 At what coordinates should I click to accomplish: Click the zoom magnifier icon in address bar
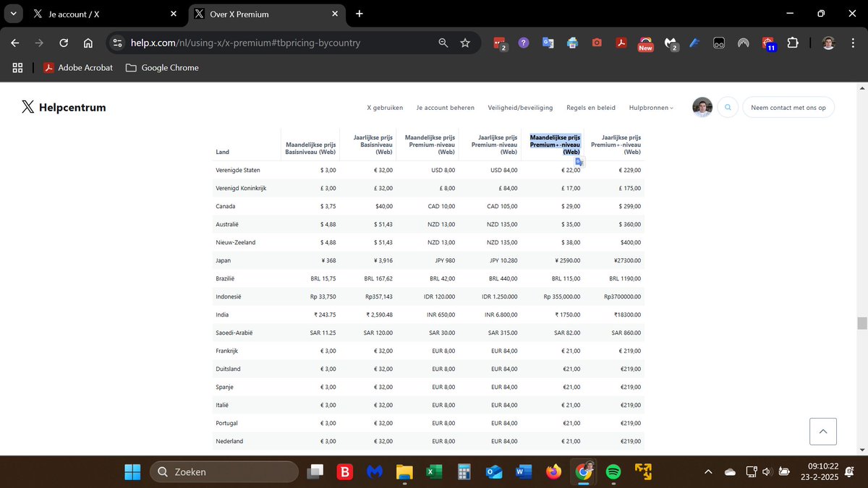443,43
